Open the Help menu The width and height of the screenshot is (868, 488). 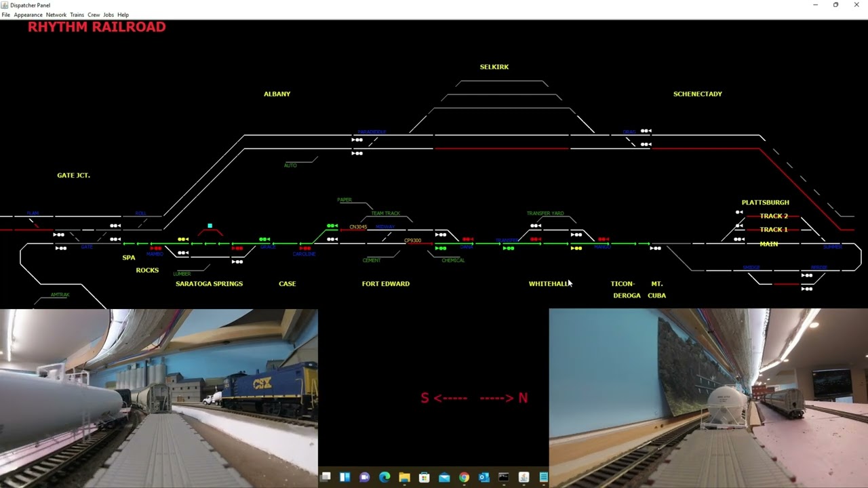click(123, 15)
